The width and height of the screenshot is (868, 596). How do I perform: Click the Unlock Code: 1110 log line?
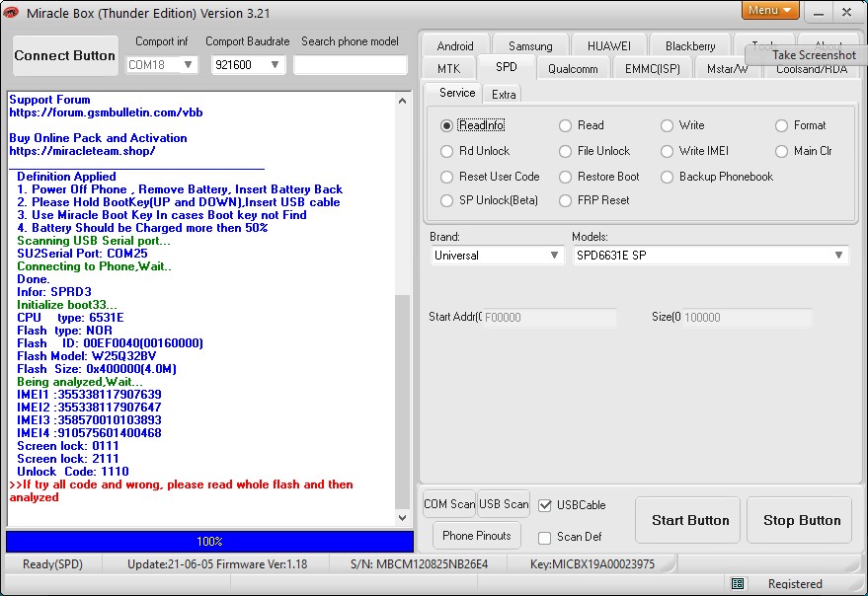tap(73, 472)
